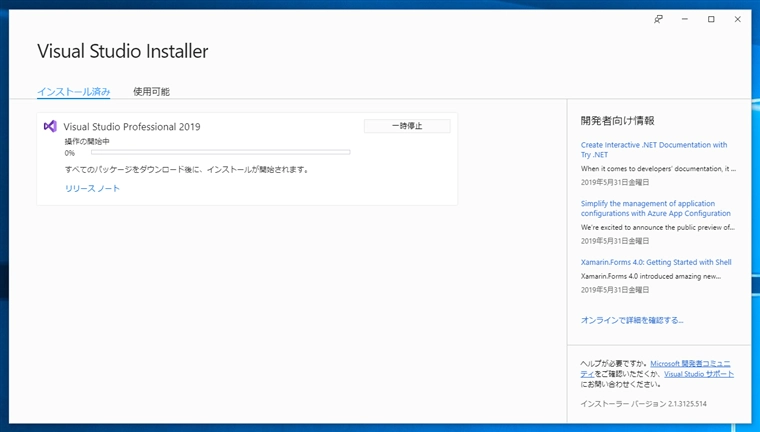Open Visual Studio サポート link
Image resolution: width=760 pixels, height=432 pixels.
click(699, 374)
